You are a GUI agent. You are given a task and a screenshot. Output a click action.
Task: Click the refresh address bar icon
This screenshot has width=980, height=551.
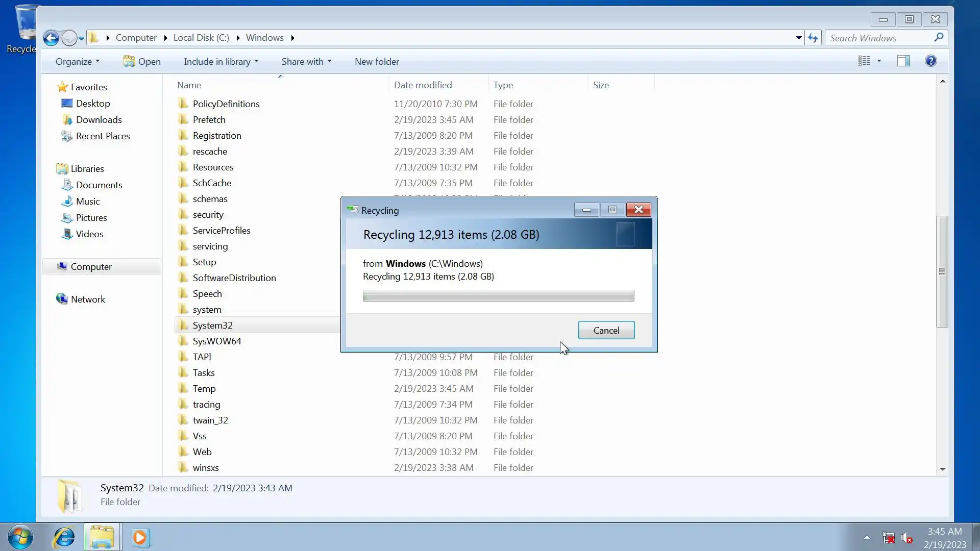coord(813,38)
